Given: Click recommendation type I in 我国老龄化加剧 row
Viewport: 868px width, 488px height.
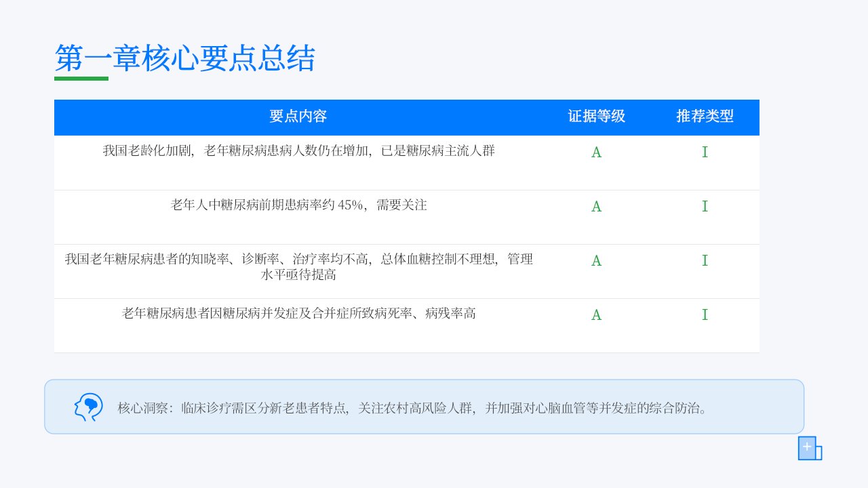Looking at the screenshot, I should (705, 152).
